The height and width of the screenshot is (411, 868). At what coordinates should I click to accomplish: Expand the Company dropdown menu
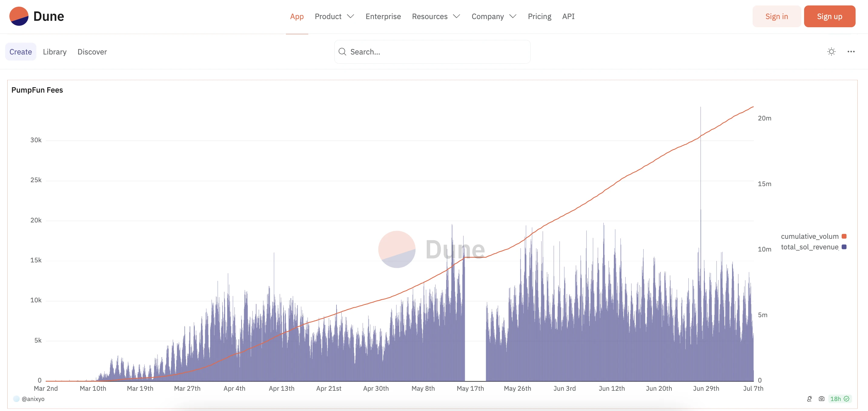coord(494,16)
